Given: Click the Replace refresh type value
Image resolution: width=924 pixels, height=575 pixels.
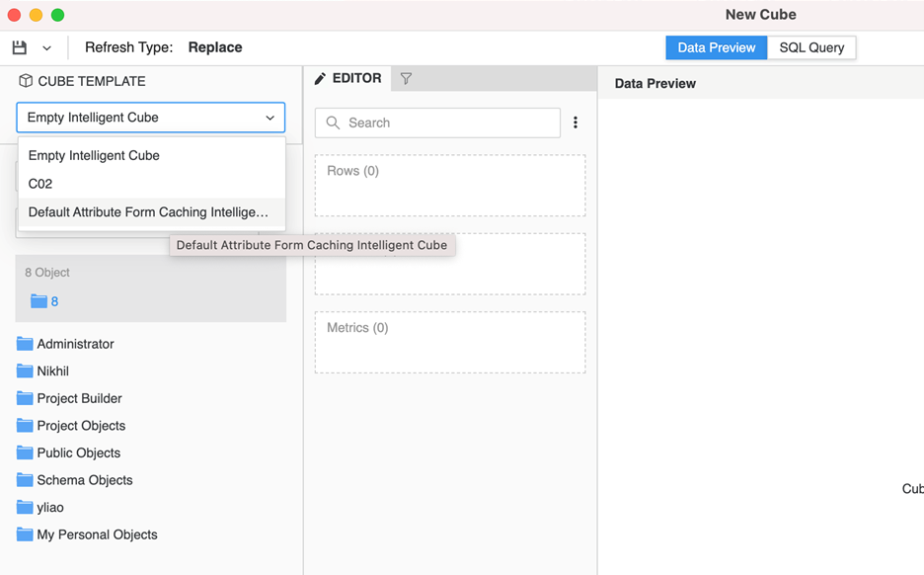Looking at the screenshot, I should click(215, 47).
